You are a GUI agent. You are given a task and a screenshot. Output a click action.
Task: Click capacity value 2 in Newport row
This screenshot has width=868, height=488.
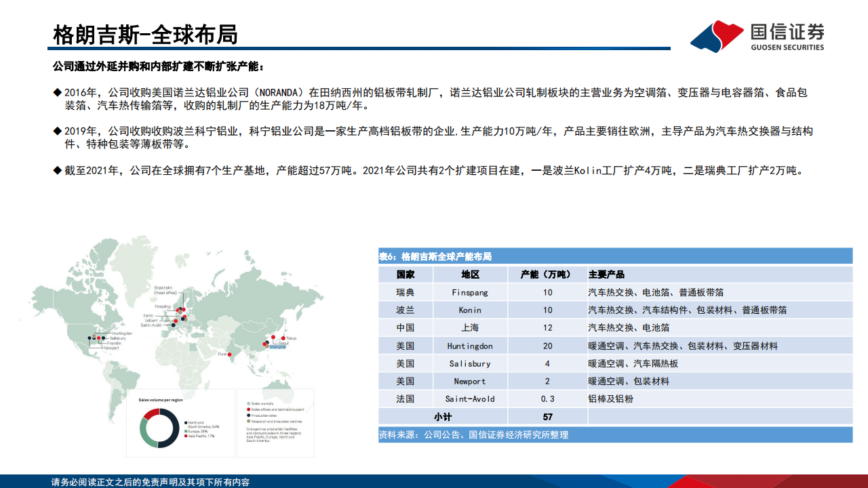coord(548,381)
